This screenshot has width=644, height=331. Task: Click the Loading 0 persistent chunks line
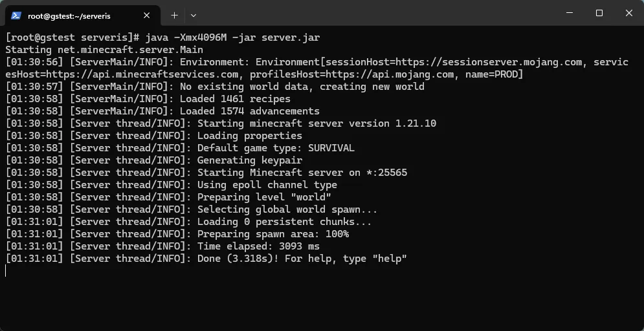[188, 222]
